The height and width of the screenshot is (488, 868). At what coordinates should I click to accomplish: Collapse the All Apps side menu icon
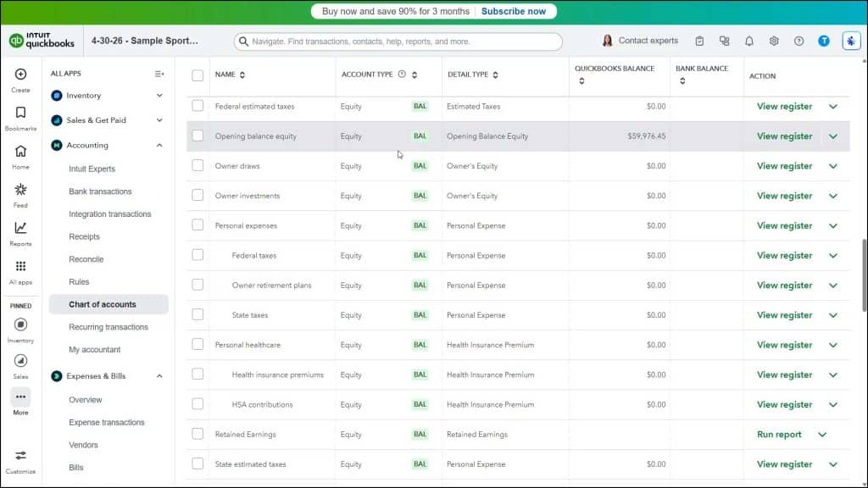[159, 74]
